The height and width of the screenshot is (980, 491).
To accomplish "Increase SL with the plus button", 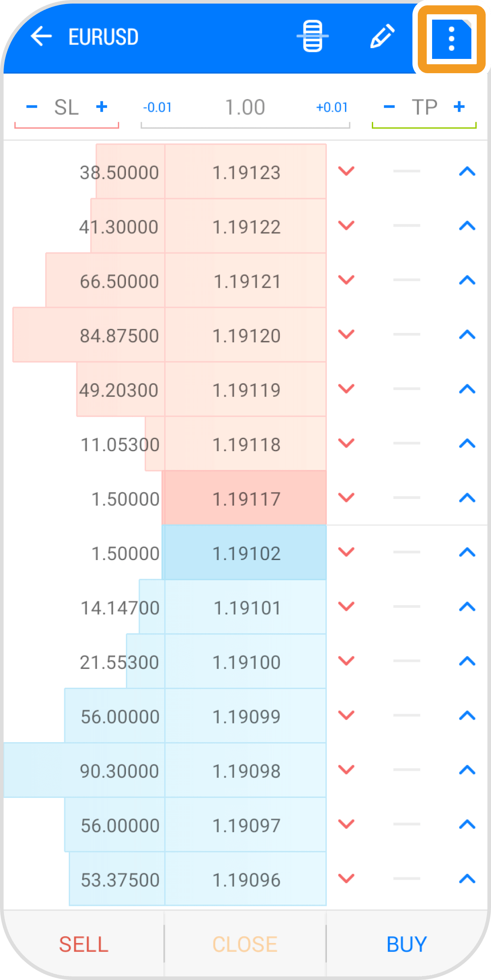I will pyautogui.click(x=102, y=107).
